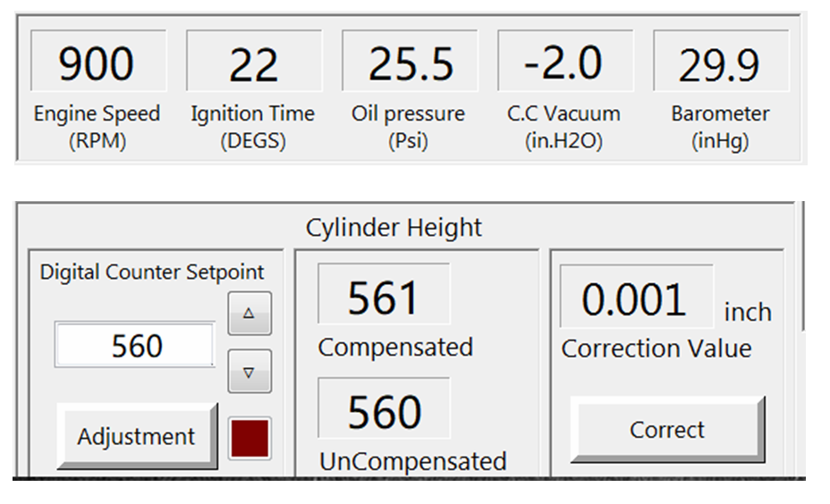Click the dark red indicator square
Image resolution: width=830 pixels, height=504 pixels.
250,438
